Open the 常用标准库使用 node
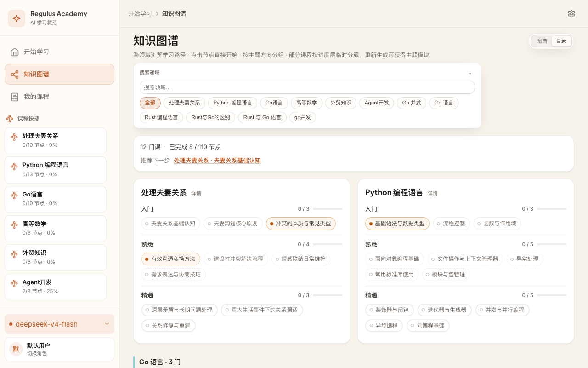Image resolution: width=588 pixels, height=368 pixels. pos(392,275)
